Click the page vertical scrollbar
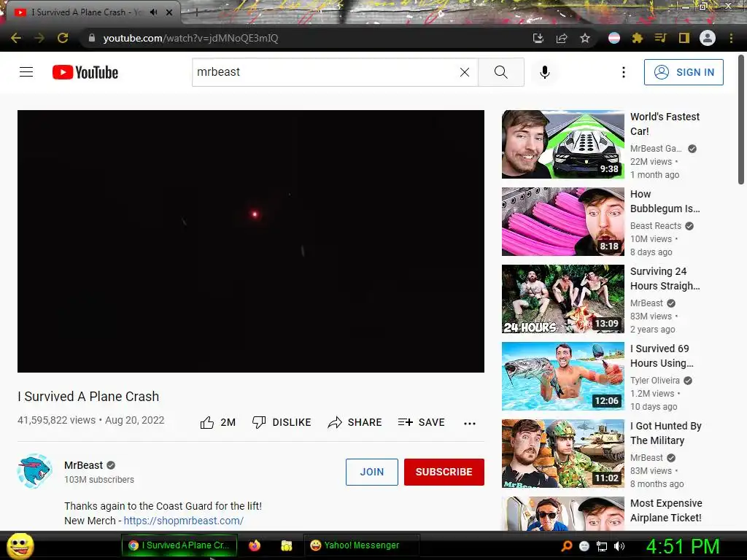Viewport: 747px width, 560px height. tap(741, 119)
